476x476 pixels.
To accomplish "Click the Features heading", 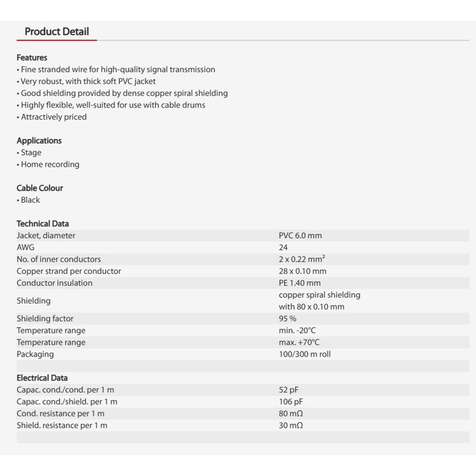I will point(32,58).
